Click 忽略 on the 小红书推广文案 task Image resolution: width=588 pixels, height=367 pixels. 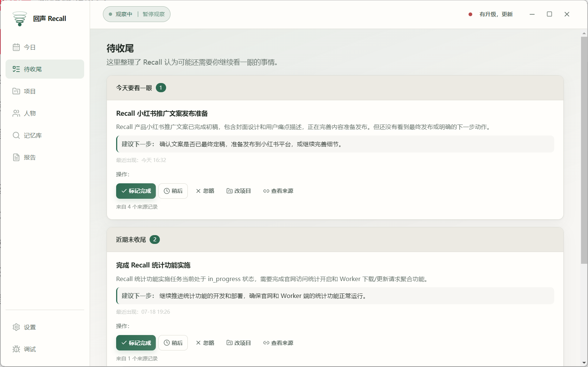coord(205,191)
